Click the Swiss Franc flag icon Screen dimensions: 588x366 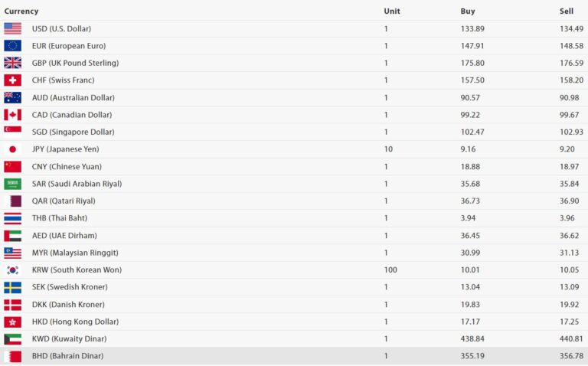pyautogui.click(x=12, y=80)
